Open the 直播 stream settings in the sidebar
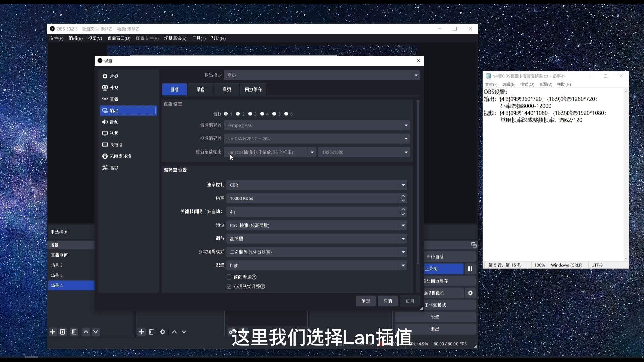The width and height of the screenshot is (644, 362). pyautogui.click(x=128, y=99)
